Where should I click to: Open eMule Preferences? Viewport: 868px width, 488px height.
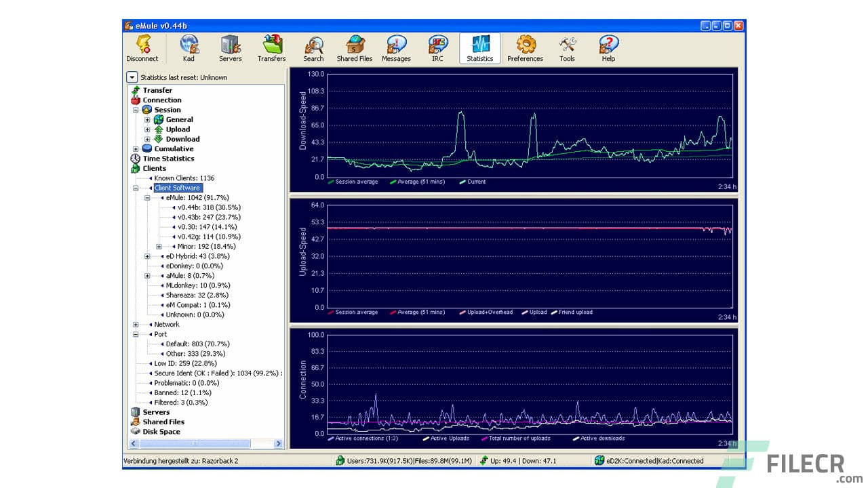524,47
